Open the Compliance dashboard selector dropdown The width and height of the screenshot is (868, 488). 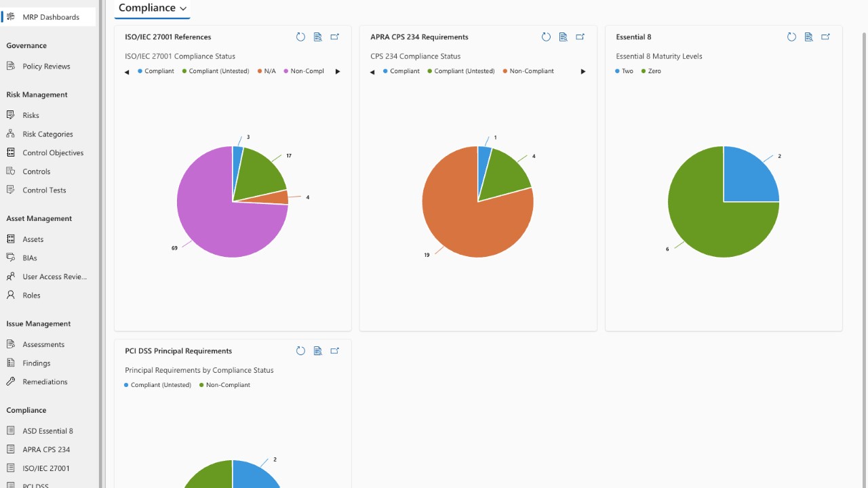coord(153,8)
